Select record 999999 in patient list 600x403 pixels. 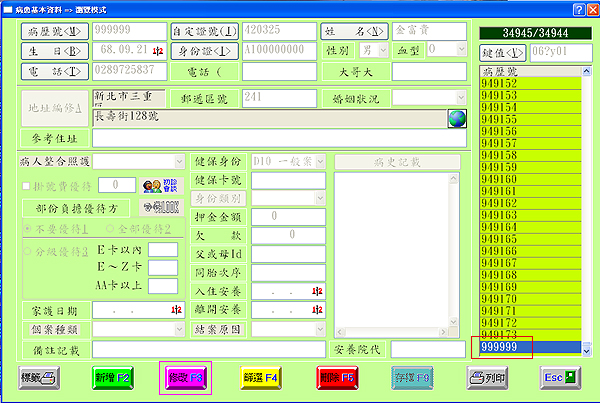[500, 346]
